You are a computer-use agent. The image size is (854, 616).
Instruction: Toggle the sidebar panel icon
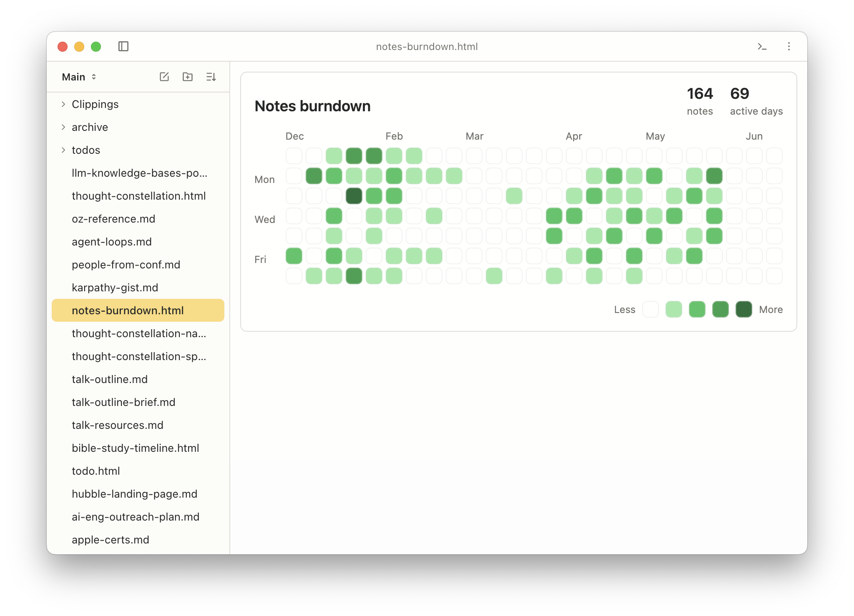pyautogui.click(x=123, y=46)
